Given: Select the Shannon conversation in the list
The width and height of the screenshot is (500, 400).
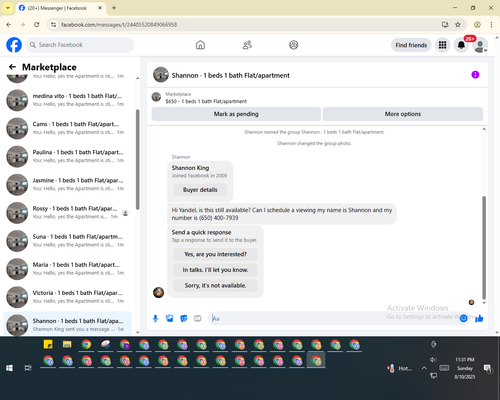Looking at the screenshot, I should point(67,324).
